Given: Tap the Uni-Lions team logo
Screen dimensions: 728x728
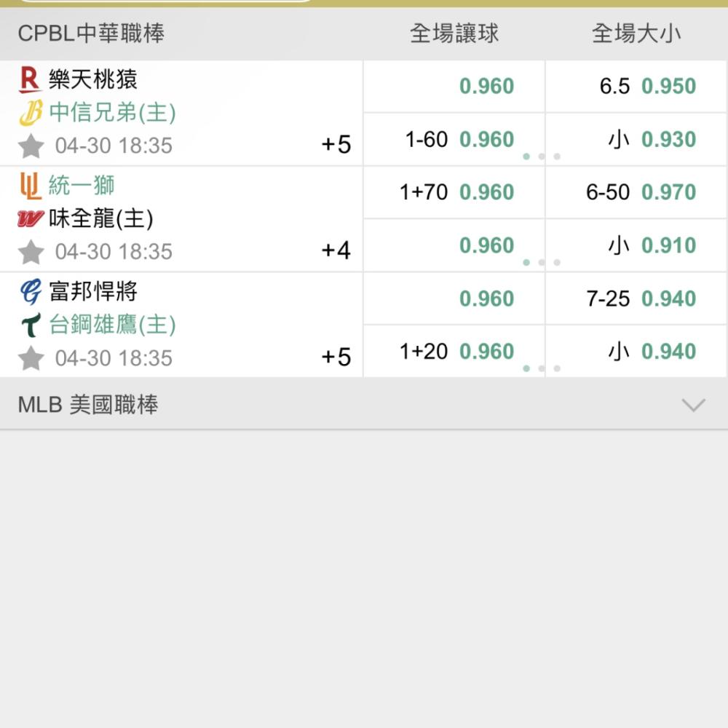Looking at the screenshot, I should click(x=31, y=186).
